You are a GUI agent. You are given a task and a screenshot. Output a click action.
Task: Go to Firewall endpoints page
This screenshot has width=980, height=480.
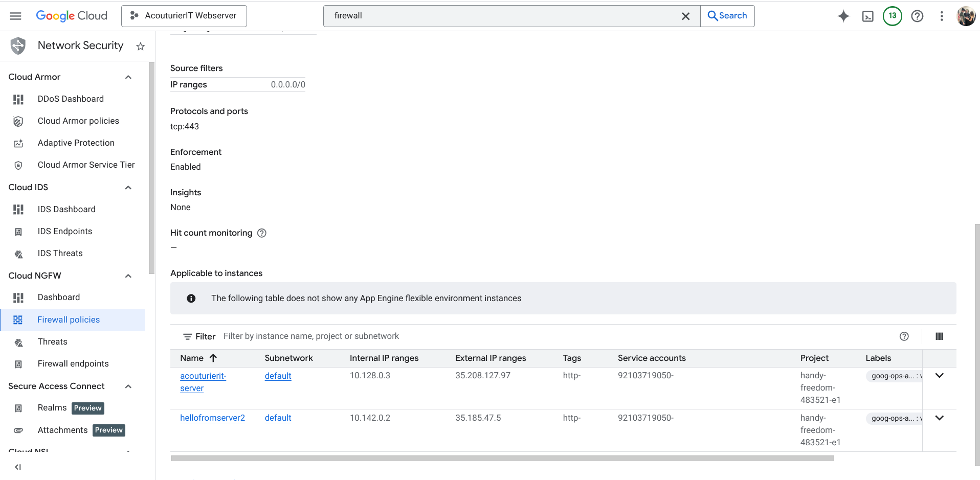pos(73,364)
